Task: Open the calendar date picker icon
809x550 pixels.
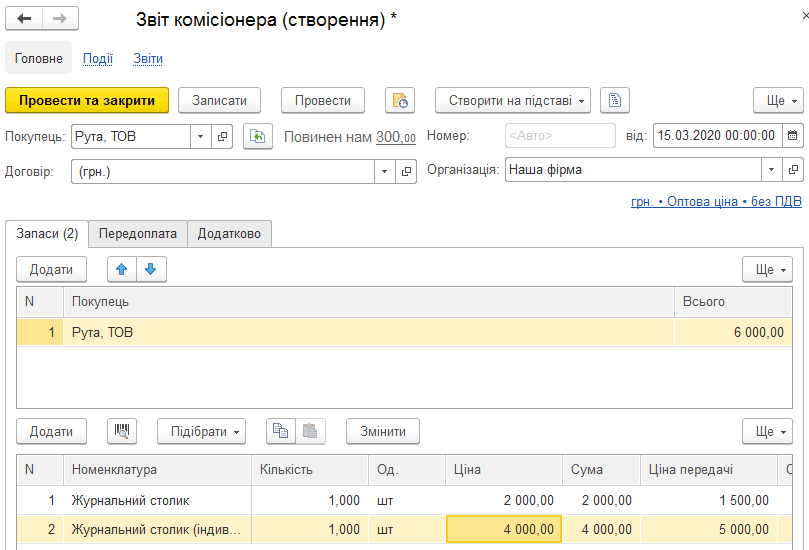Action: pyautogui.click(x=792, y=136)
